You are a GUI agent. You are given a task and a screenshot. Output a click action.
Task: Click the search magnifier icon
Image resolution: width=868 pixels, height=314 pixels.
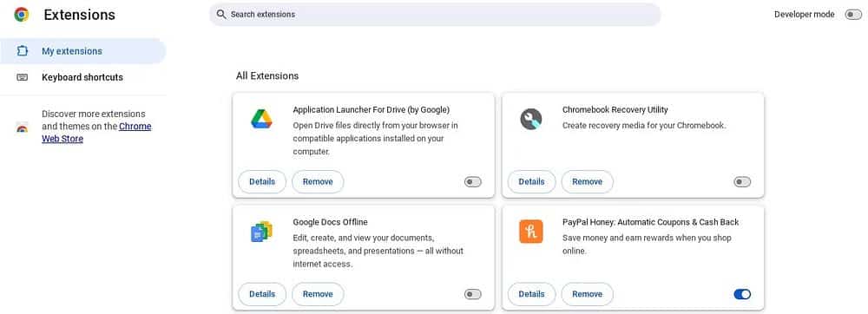(221, 15)
